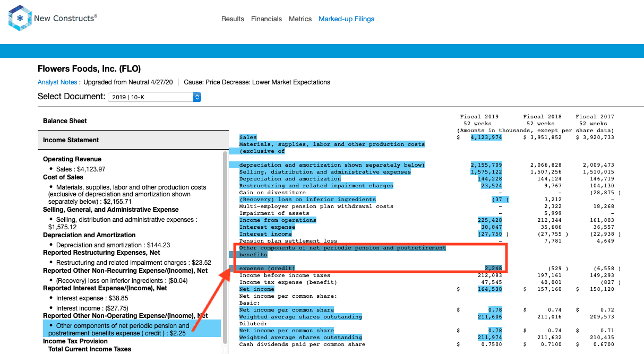The width and height of the screenshot is (644, 354).
Task: Click the Operating Revenue heading
Action: click(x=72, y=159)
